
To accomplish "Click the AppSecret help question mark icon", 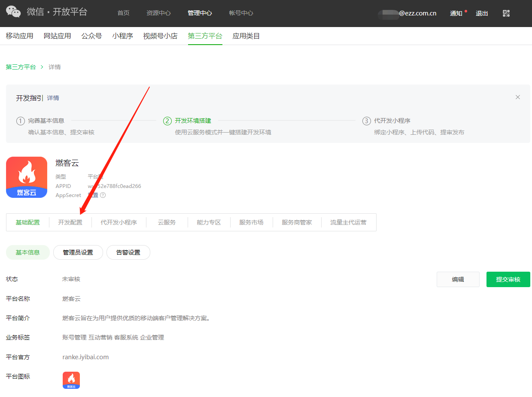I will click(x=103, y=195).
